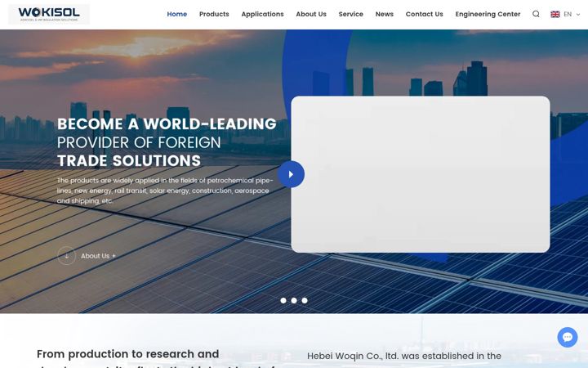Expand the EN language dropdown
The image size is (588, 368).
point(572,14)
